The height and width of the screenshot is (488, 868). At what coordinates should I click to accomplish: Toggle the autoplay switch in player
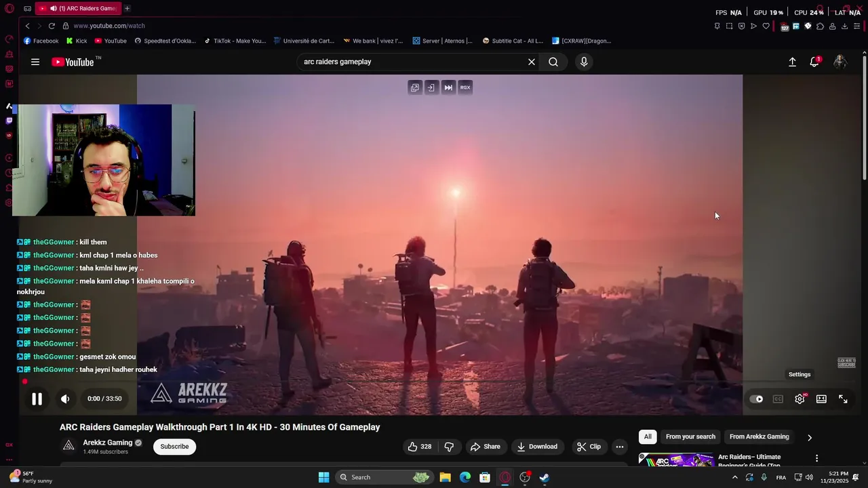tap(756, 399)
